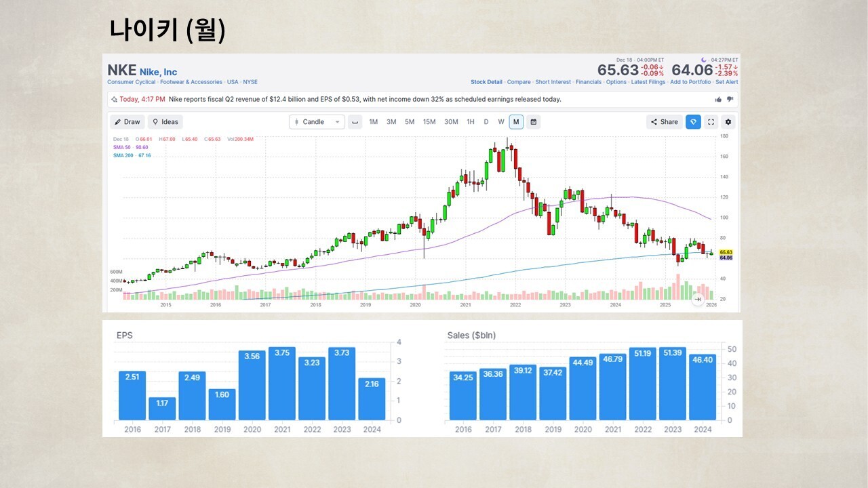This screenshot has width=868, height=488.
Task: Click the blue diamond icon button
Action: pyautogui.click(x=693, y=122)
